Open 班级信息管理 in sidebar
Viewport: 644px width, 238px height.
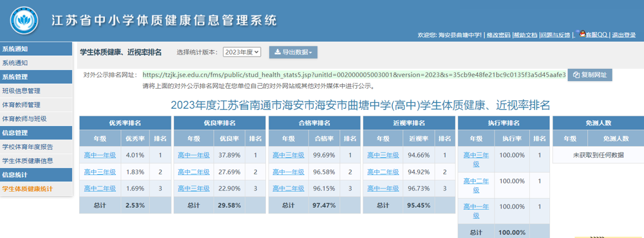tap(36, 91)
